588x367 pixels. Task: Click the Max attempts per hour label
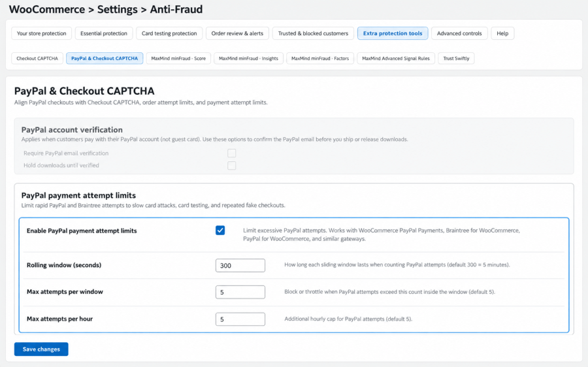(x=59, y=319)
